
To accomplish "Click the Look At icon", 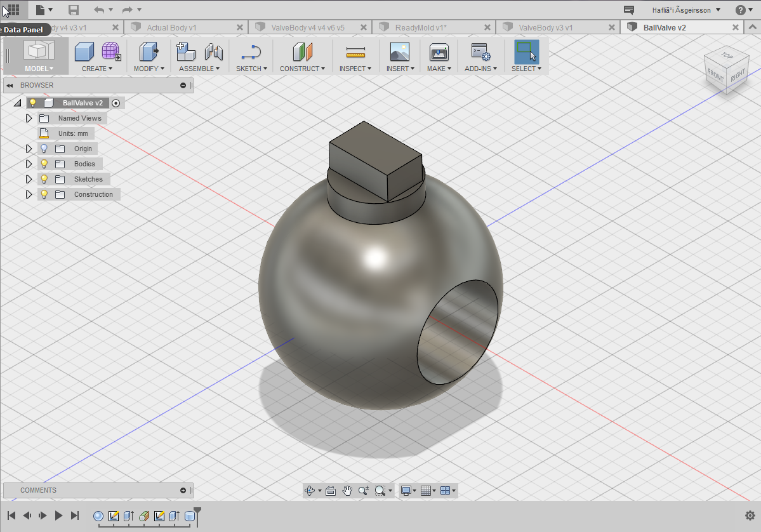I will [331, 491].
